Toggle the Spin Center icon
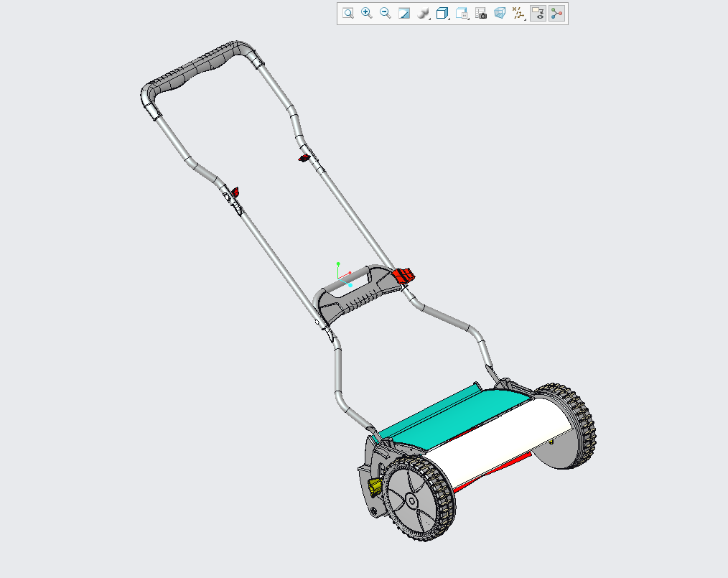Image resolution: width=728 pixels, height=578 pixels. click(556, 14)
